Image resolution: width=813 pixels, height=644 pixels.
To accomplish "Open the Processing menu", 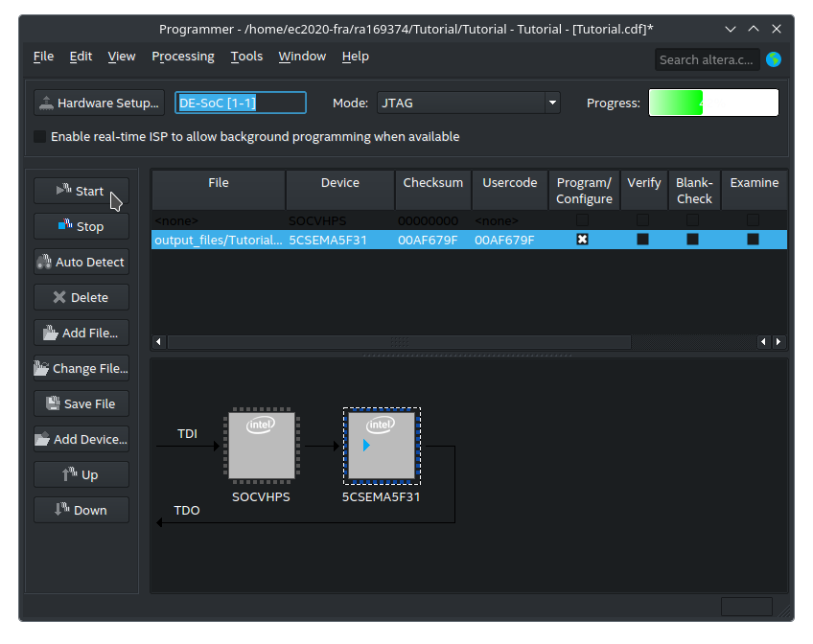I will tap(183, 57).
